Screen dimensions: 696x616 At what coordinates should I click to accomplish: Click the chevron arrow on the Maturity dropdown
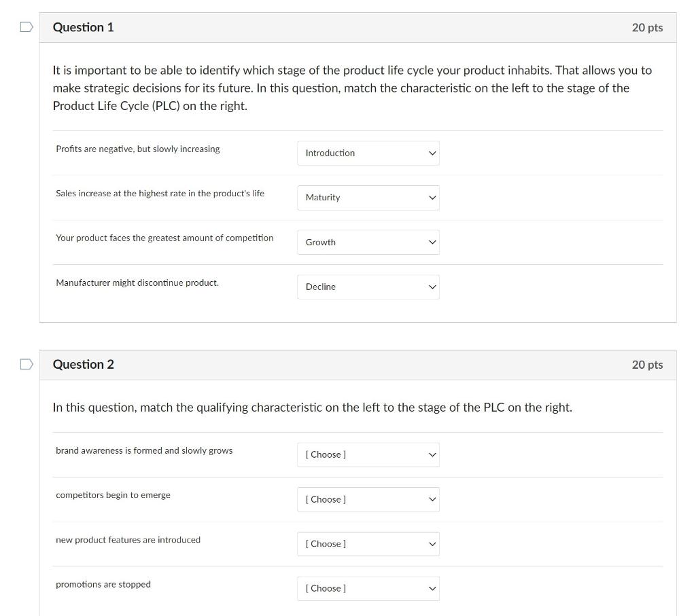click(x=432, y=198)
